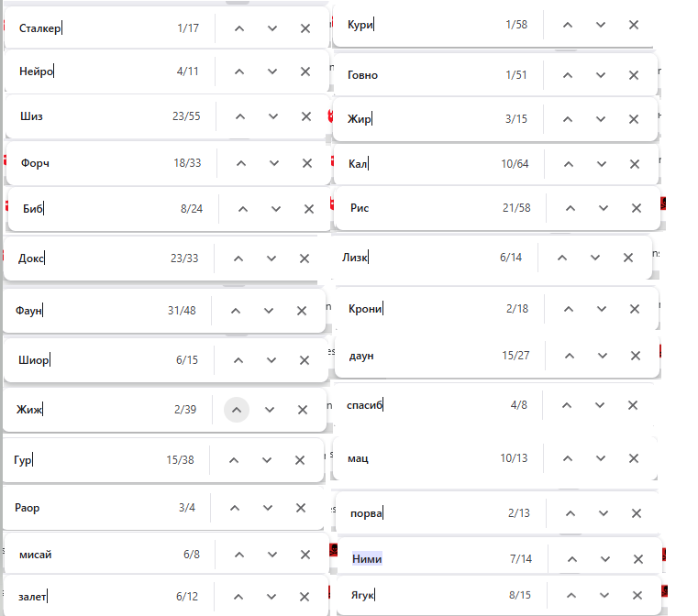
Task: Previous match arrow for Рис search
Action: [571, 208]
